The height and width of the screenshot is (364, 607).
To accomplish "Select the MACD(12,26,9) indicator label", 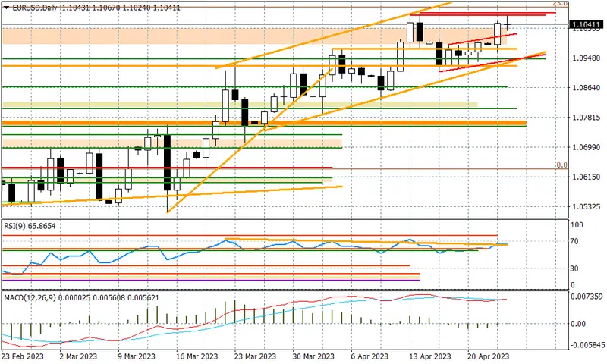I will coord(30,297).
